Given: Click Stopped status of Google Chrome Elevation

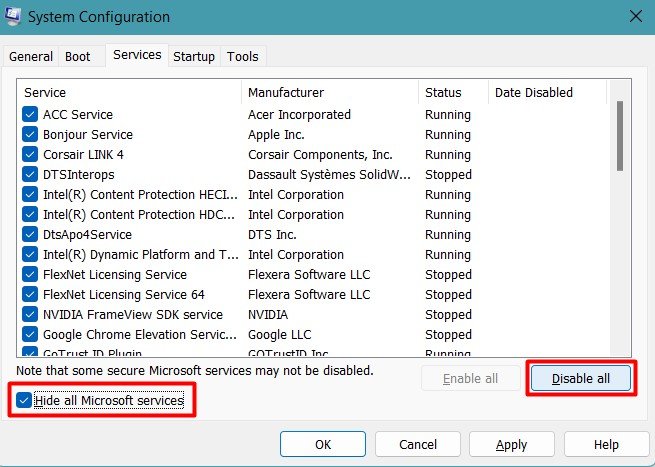Looking at the screenshot, I should click(x=448, y=335).
